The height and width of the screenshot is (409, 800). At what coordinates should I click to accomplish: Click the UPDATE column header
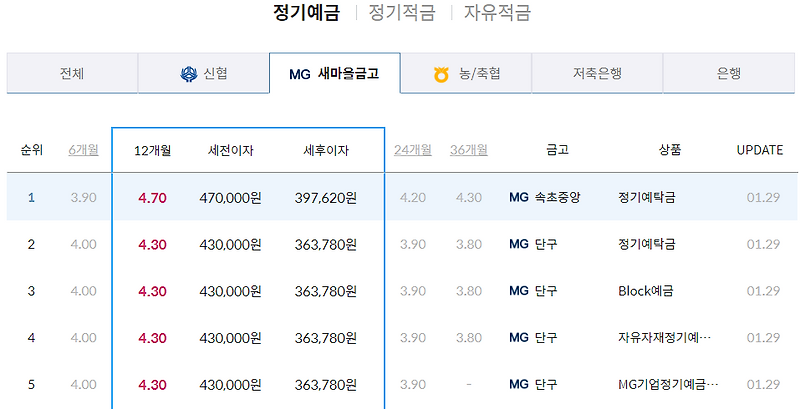[760, 150]
